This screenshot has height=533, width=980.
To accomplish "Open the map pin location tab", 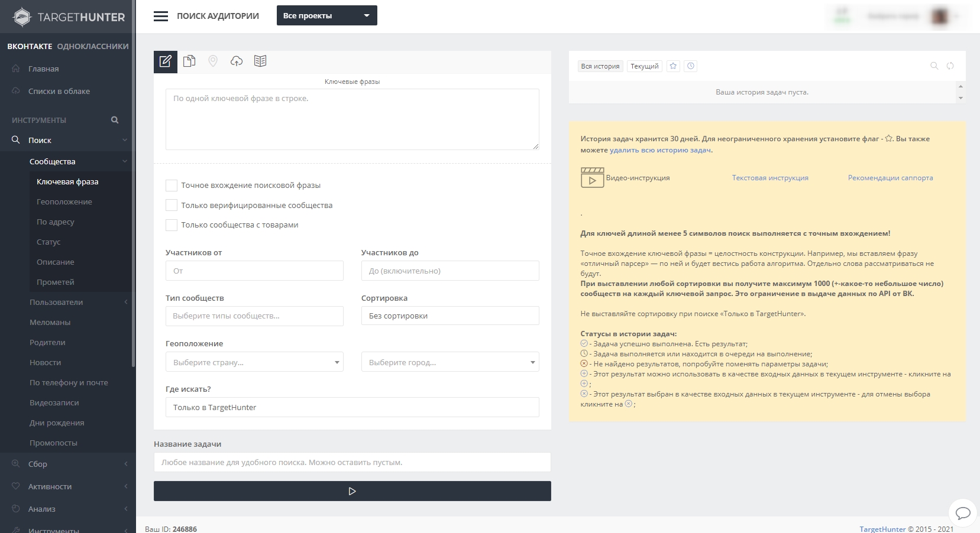I will pos(213,61).
